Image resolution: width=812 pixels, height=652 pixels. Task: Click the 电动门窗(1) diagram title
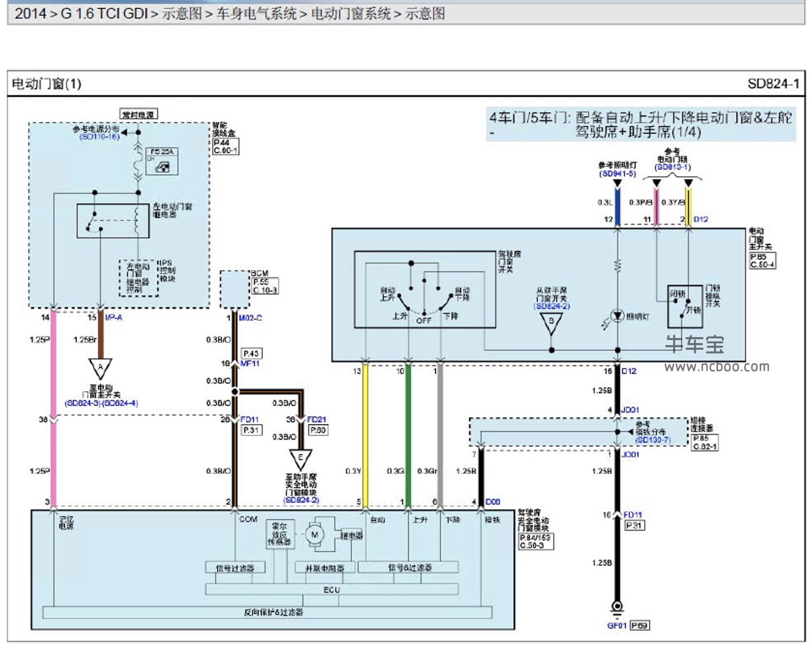click(x=47, y=84)
